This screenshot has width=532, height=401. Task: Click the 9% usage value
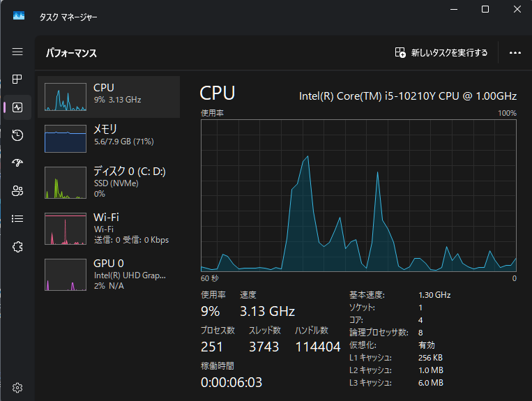(x=211, y=311)
